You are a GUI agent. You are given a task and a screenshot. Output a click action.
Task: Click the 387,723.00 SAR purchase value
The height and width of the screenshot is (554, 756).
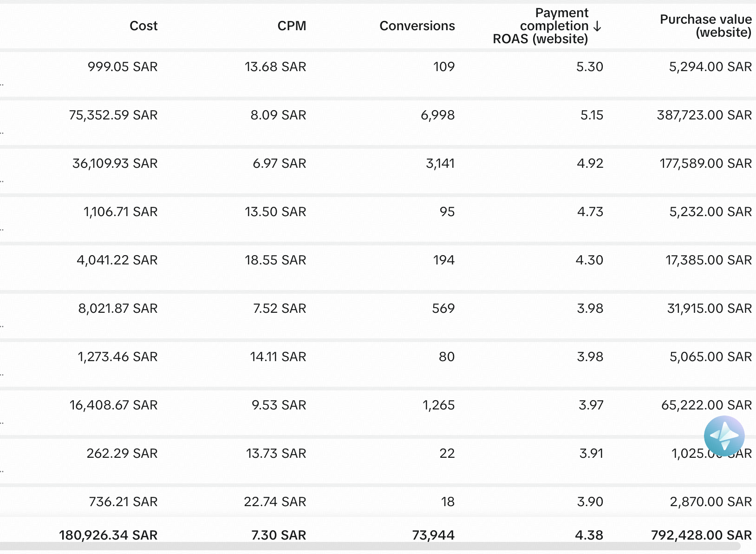point(704,115)
